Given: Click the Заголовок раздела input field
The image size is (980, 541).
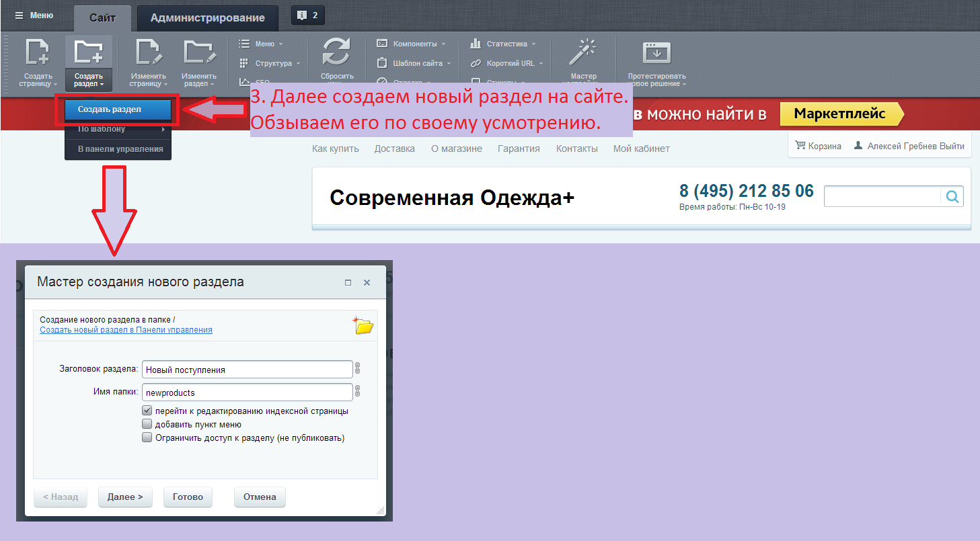Looking at the screenshot, I should [x=247, y=370].
